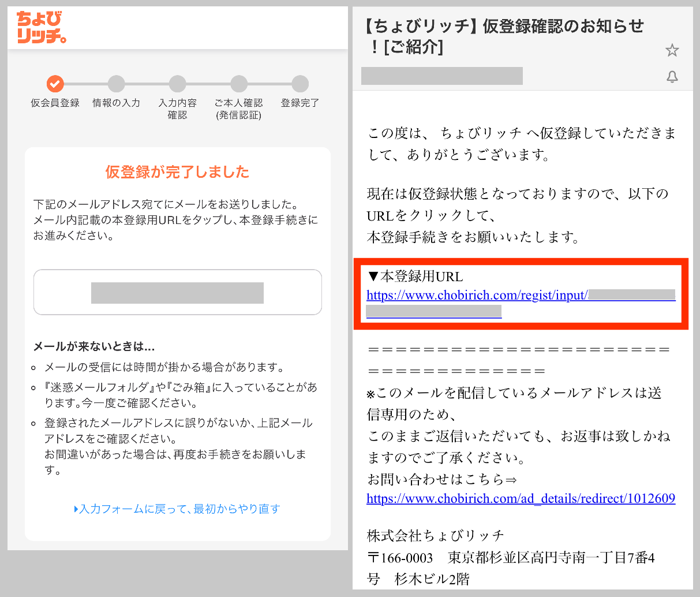Click the 株式会社ちょびリッチ company name
Screen dimensions: 700x597
[x=436, y=535]
